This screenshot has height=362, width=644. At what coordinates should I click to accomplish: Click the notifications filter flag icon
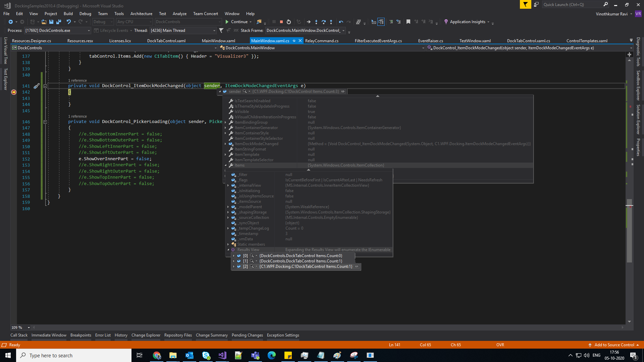click(525, 4)
